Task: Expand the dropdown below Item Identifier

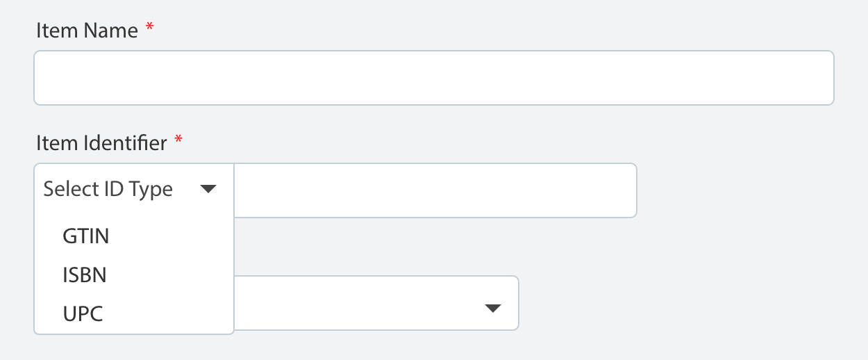Action: pos(376,303)
